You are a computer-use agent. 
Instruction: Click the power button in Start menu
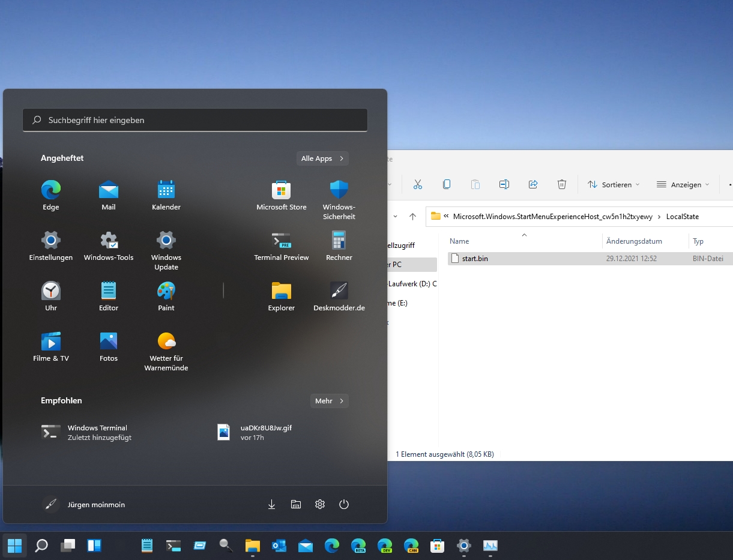point(344,505)
